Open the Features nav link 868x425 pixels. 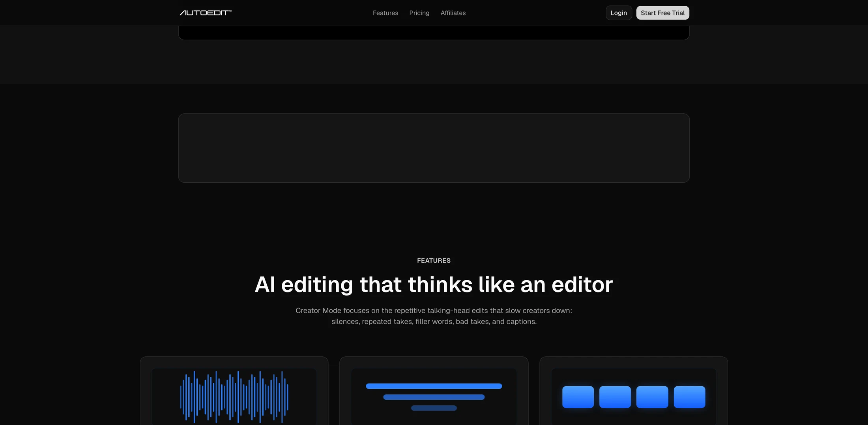click(385, 13)
